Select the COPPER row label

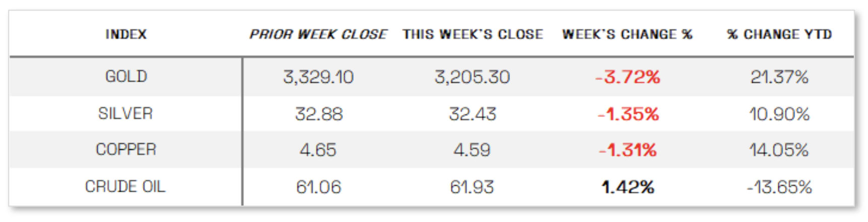pos(126,150)
